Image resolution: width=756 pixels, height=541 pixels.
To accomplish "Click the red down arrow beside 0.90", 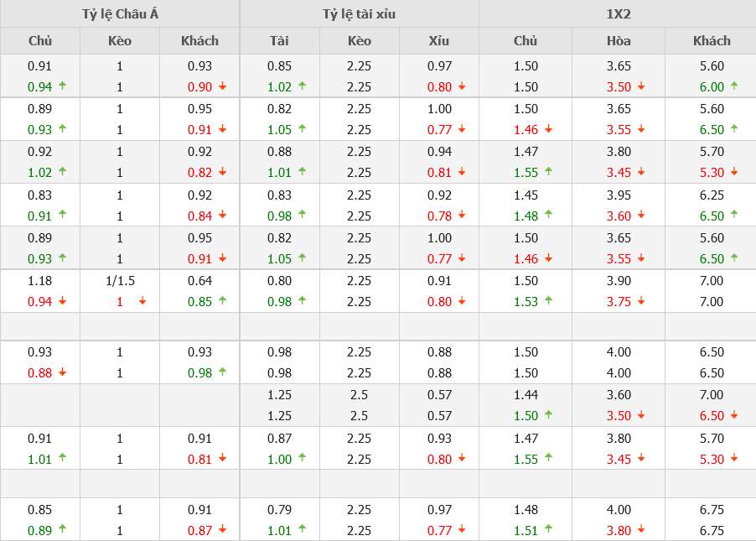I will (222, 86).
